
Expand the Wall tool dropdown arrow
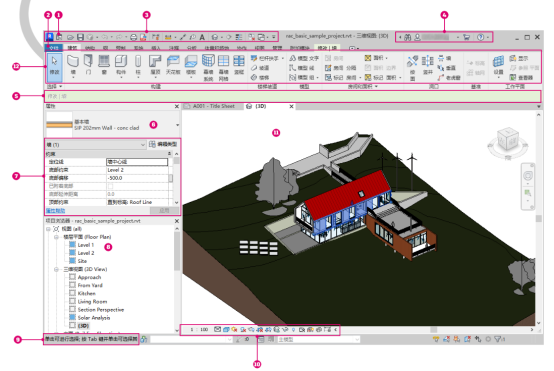[73, 77]
